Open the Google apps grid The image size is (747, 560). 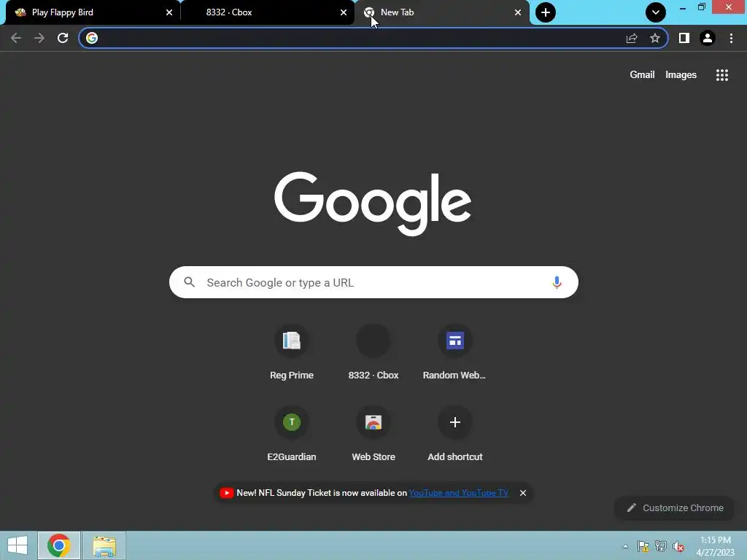pos(722,75)
